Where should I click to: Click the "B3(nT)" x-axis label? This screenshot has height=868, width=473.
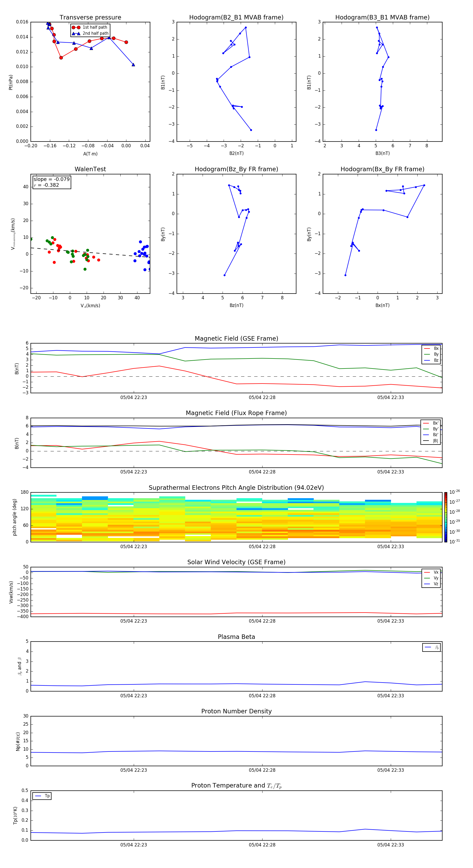[382, 153]
